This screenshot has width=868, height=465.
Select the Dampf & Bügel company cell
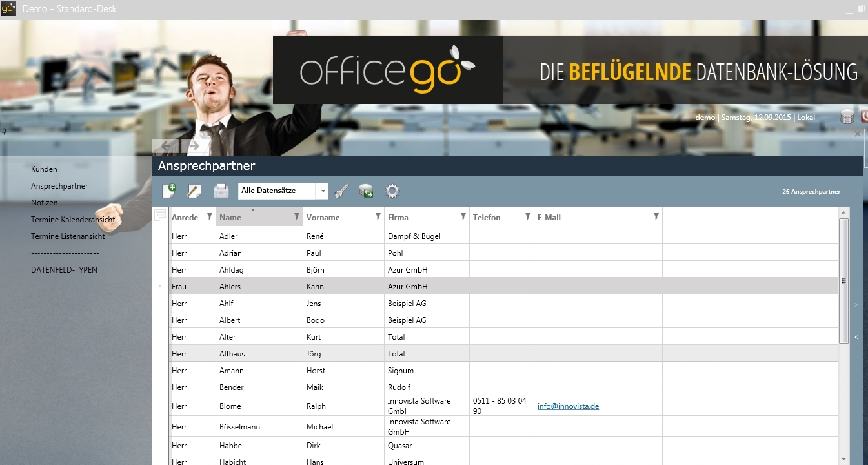[427, 236]
